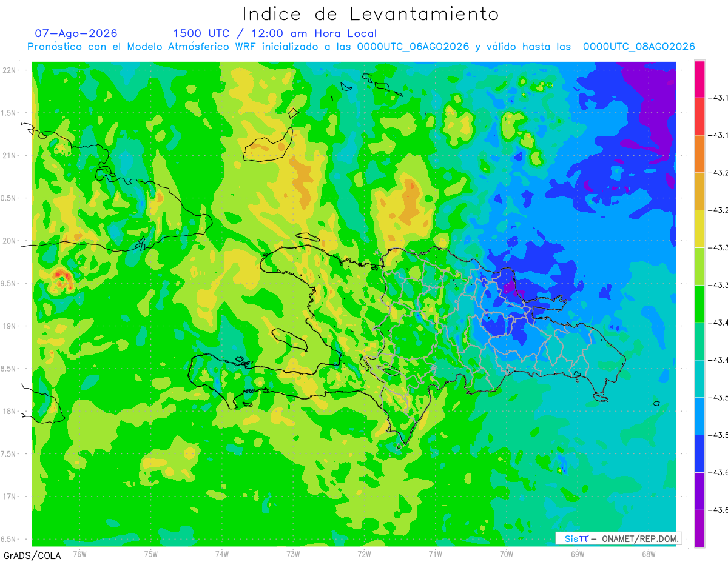Select the "1.5N" latitude axis label
The height and width of the screenshot is (562, 728).
tap(10, 113)
